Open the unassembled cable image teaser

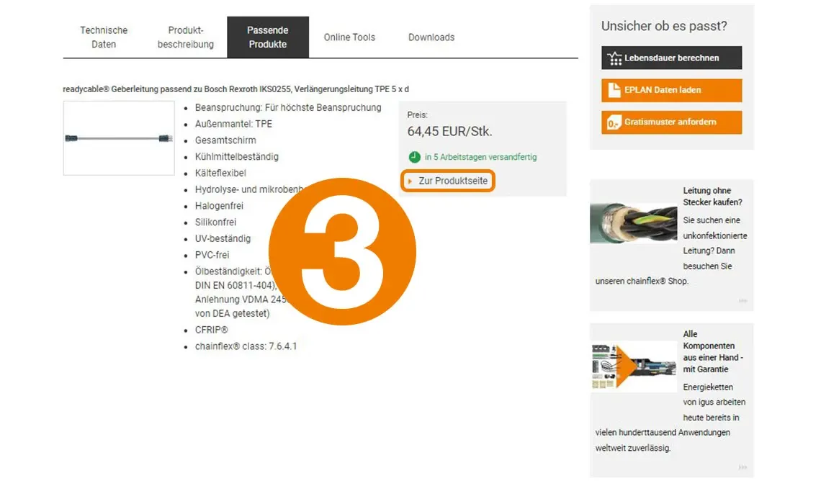634,223
